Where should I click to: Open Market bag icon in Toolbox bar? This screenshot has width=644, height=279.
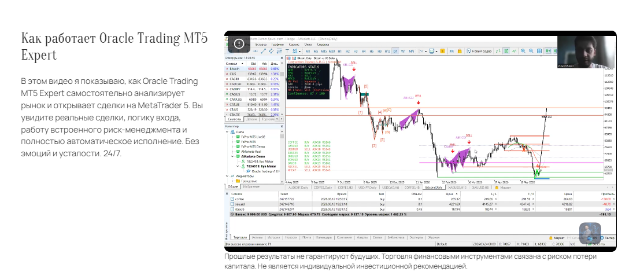(551, 238)
